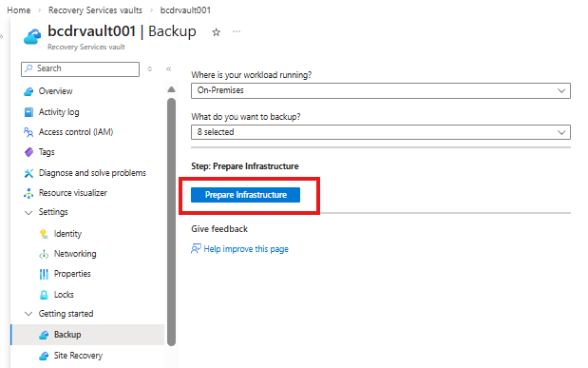This screenshot has height=368, width=588.
Task: Click the Overview cloud icon
Action: 28,91
